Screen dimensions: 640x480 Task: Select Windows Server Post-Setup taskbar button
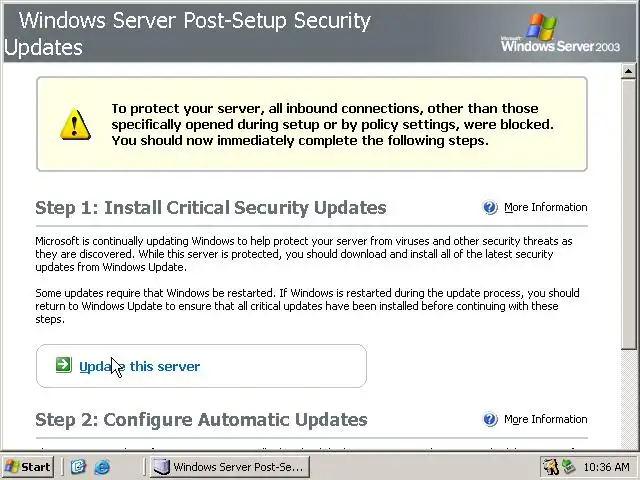228,467
